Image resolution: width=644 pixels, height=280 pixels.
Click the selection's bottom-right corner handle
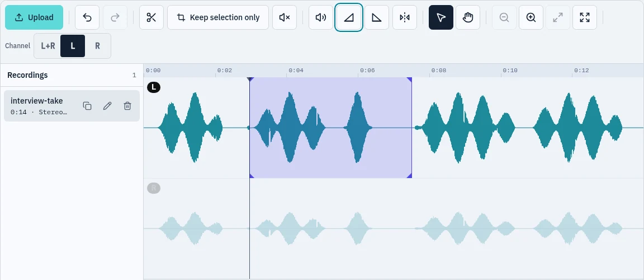pyautogui.click(x=409, y=176)
